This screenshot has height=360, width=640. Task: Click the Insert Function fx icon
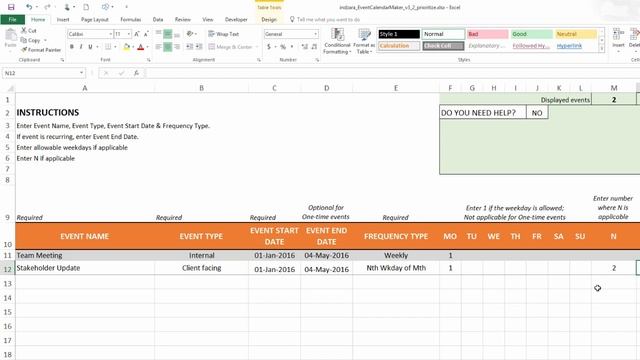tap(136, 73)
